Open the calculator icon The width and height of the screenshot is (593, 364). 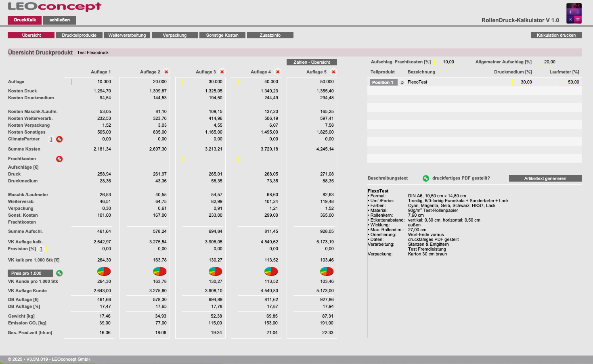click(574, 13)
